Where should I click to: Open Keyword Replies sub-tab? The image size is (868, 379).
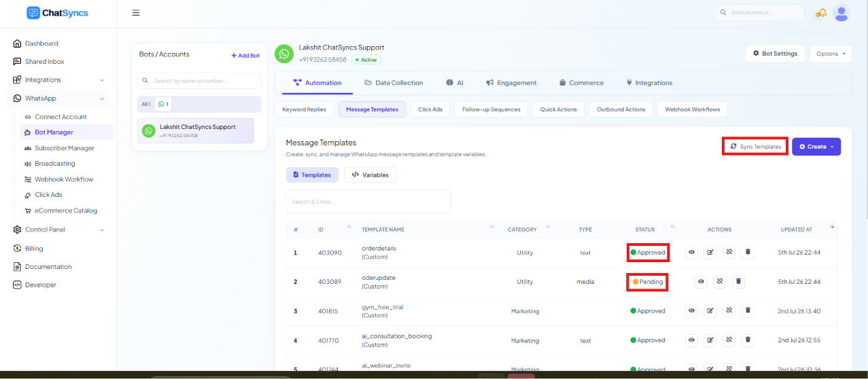click(x=304, y=109)
